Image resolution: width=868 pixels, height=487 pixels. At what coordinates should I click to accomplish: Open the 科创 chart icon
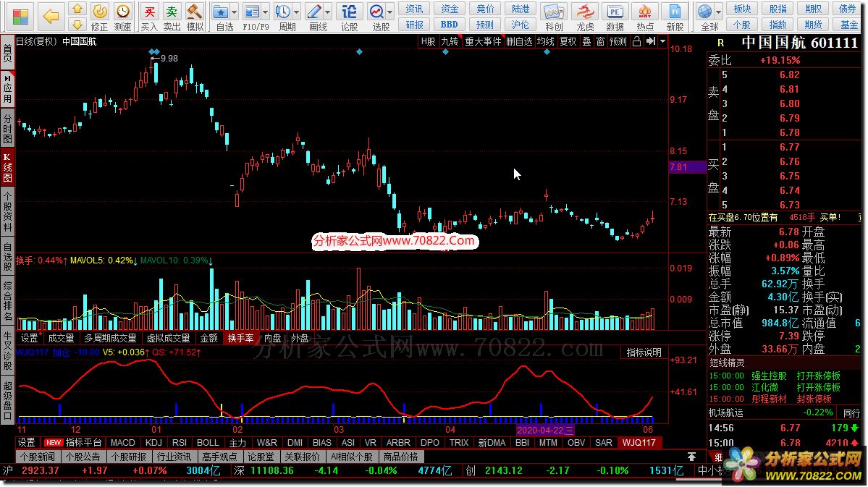[x=554, y=12]
